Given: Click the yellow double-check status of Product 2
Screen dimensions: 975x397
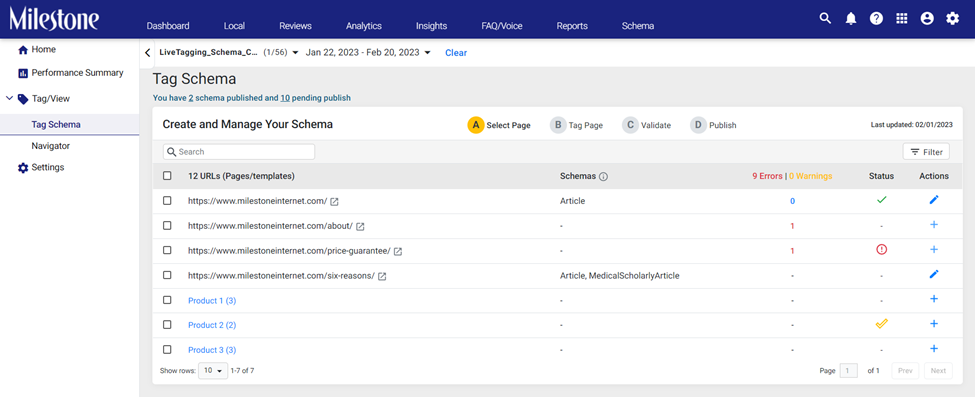Looking at the screenshot, I should click(881, 324).
